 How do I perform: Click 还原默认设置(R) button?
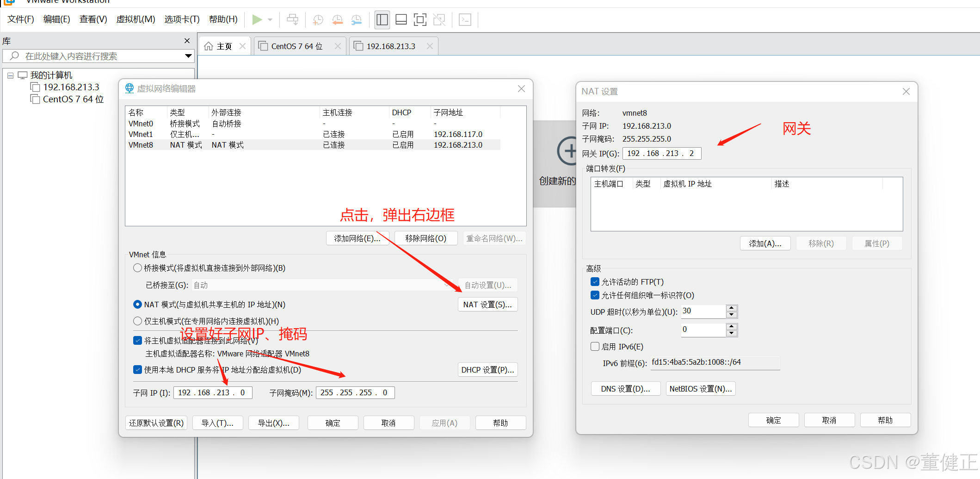point(156,423)
